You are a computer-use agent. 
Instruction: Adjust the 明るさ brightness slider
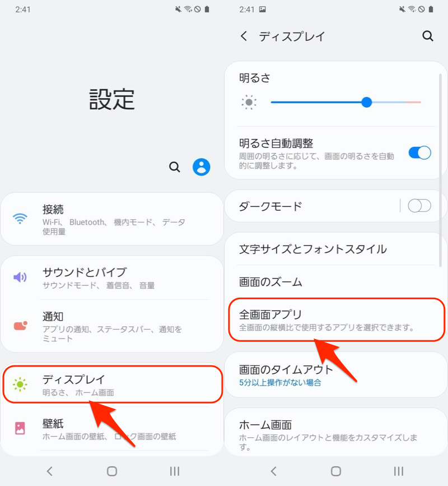coord(367,102)
